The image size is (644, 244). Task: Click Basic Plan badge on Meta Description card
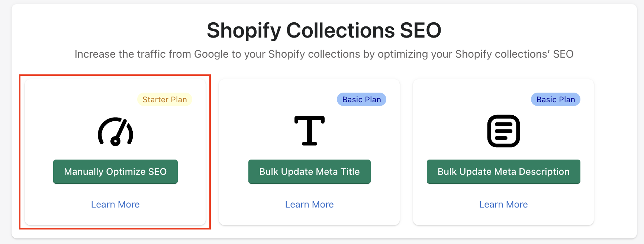556,100
